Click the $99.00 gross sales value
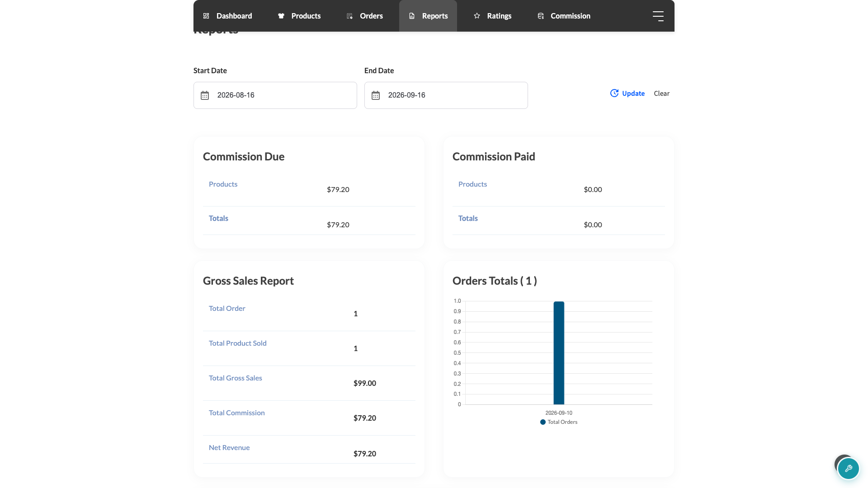Image resolution: width=868 pixels, height=488 pixels. 365,383
